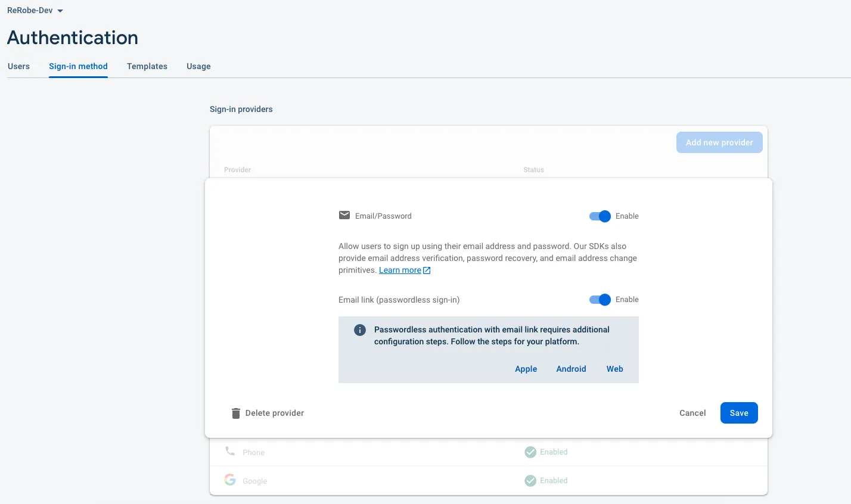Cancel the provider changes

click(692, 413)
